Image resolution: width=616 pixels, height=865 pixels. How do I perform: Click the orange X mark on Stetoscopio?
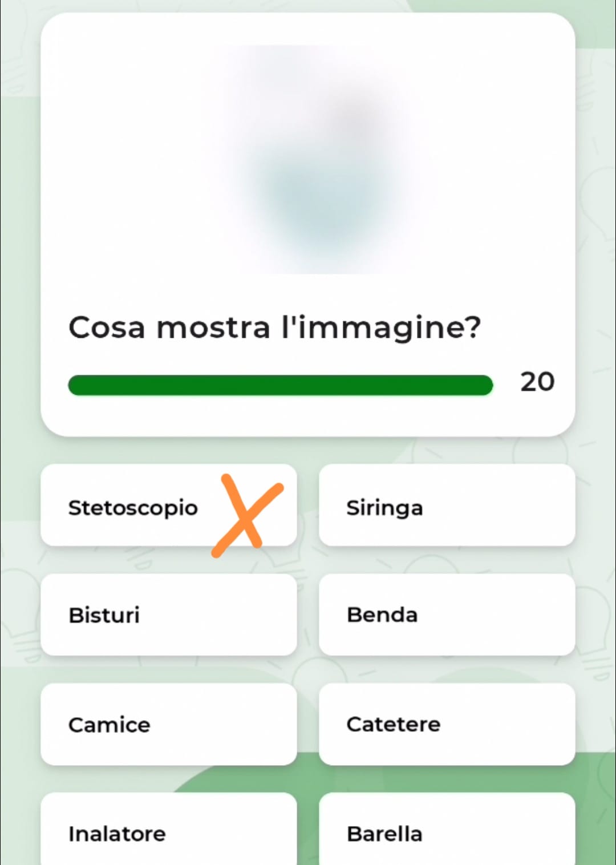click(247, 515)
